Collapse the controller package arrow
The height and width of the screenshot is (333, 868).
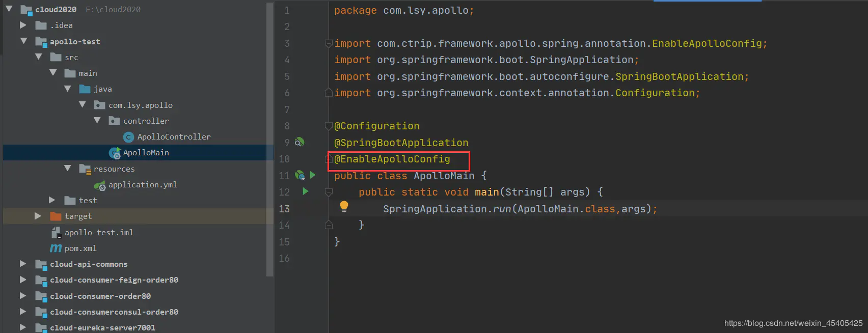tap(97, 120)
